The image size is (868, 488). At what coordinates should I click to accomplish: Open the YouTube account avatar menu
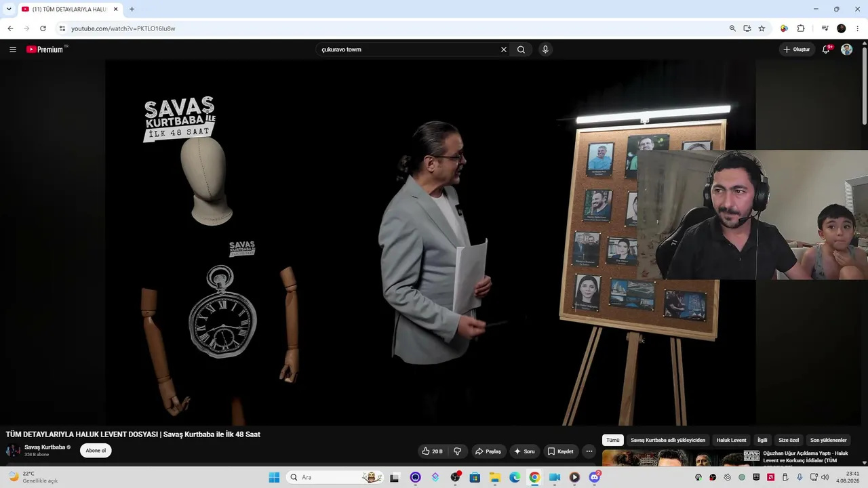coord(847,49)
